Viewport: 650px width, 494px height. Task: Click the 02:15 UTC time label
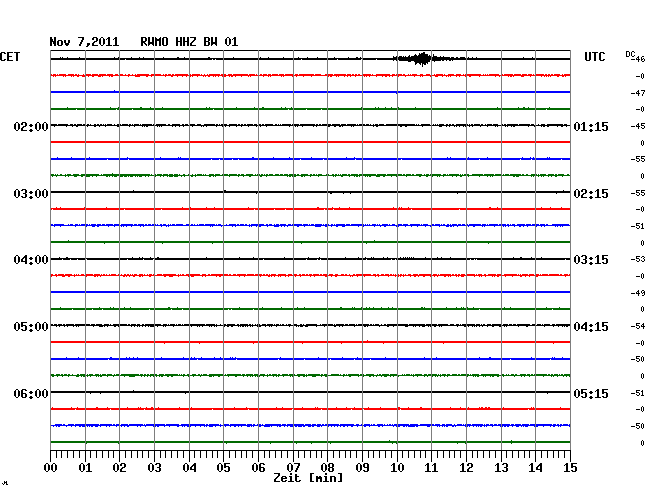pyautogui.click(x=591, y=194)
